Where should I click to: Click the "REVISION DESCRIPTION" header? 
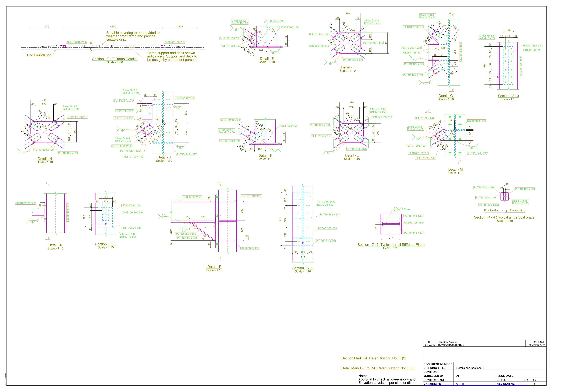[451, 345]
